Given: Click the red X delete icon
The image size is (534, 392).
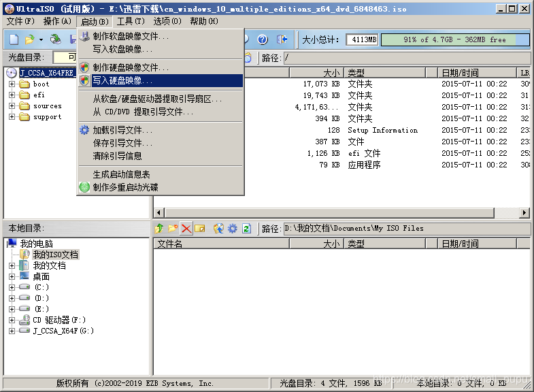Looking at the screenshot, I should point(186,228).
